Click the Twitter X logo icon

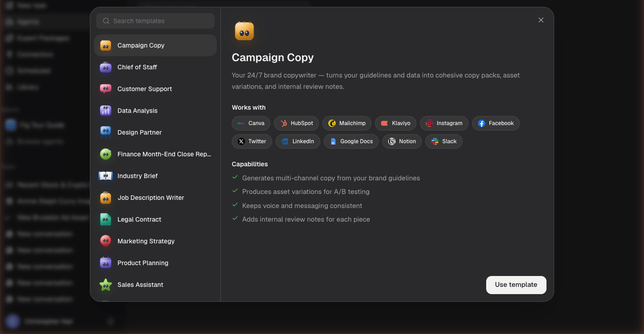click(241, 141)
